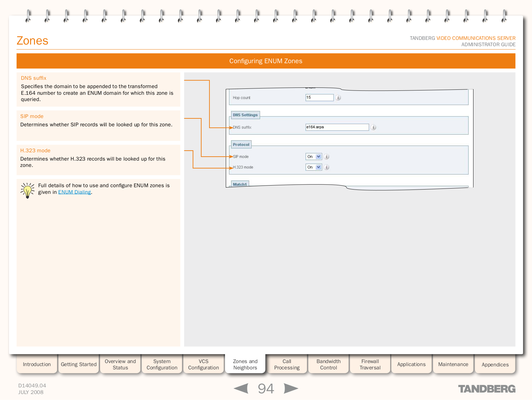This screenshot has height=400, width=532.
Task: Click the DNS Settings section header
Action: 245,115
